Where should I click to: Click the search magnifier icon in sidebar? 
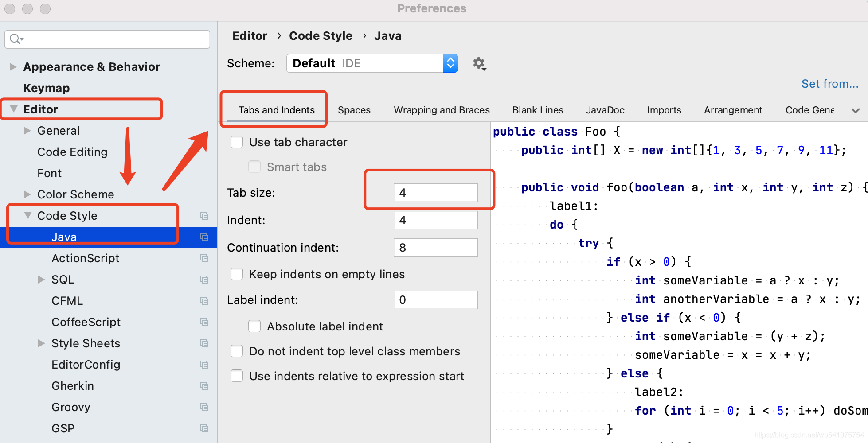(16, 39)
